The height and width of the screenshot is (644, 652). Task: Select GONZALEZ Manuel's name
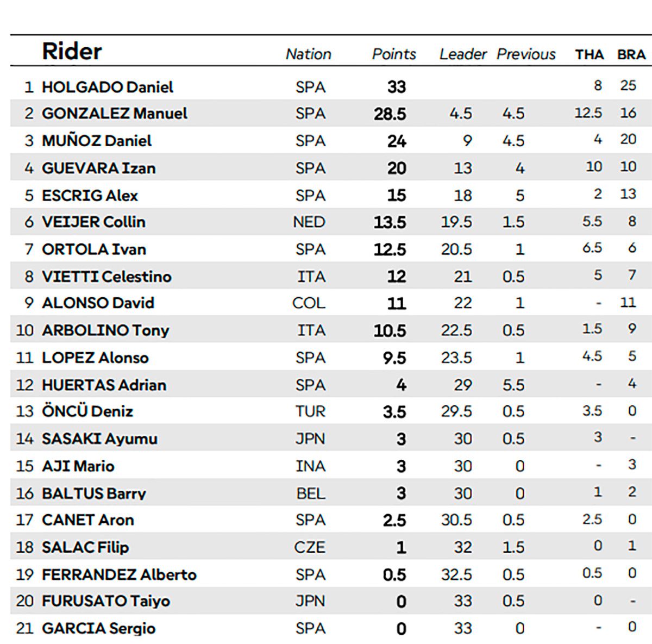point(115,114)
